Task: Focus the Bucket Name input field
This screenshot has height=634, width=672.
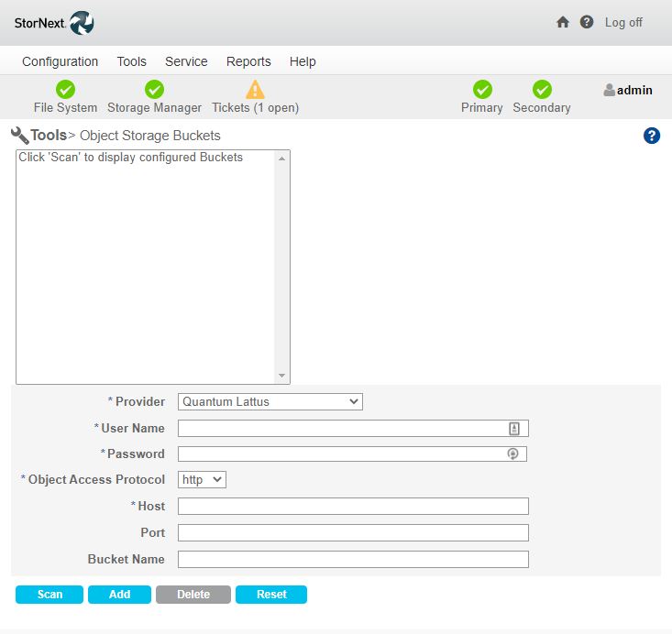Action: coord(353,559)
